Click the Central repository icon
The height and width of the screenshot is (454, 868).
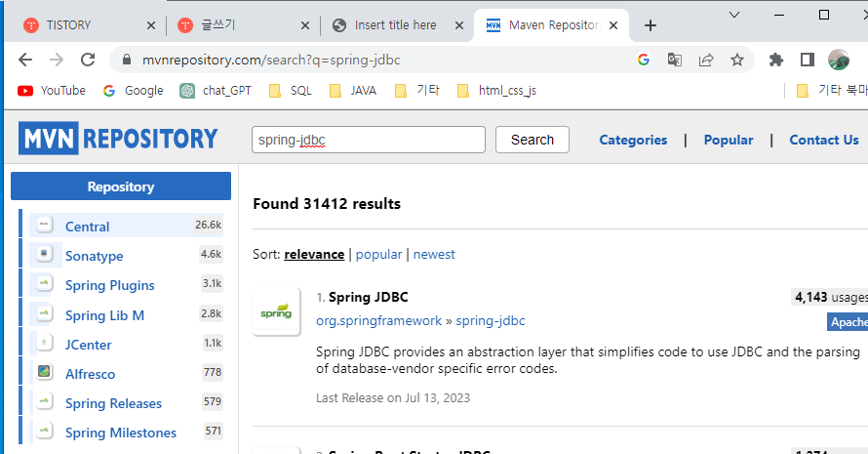click(44, 225)
